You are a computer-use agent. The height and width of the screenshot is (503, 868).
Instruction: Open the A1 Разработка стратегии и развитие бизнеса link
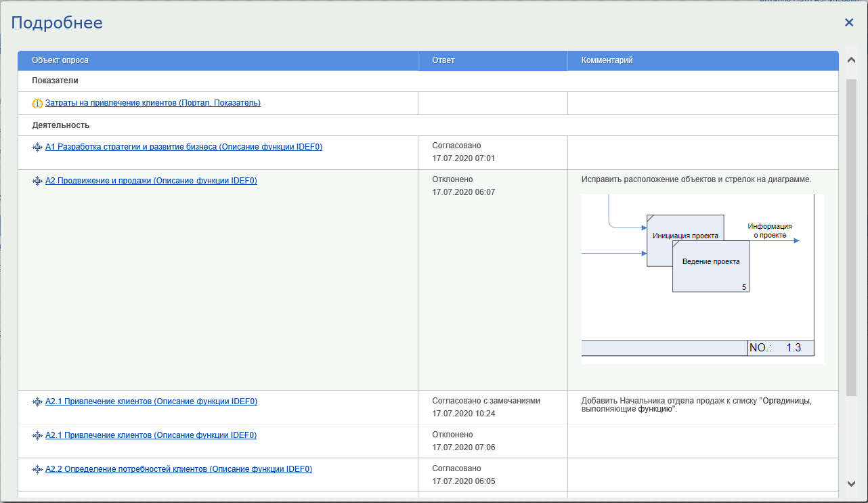[x=183, y=146]
